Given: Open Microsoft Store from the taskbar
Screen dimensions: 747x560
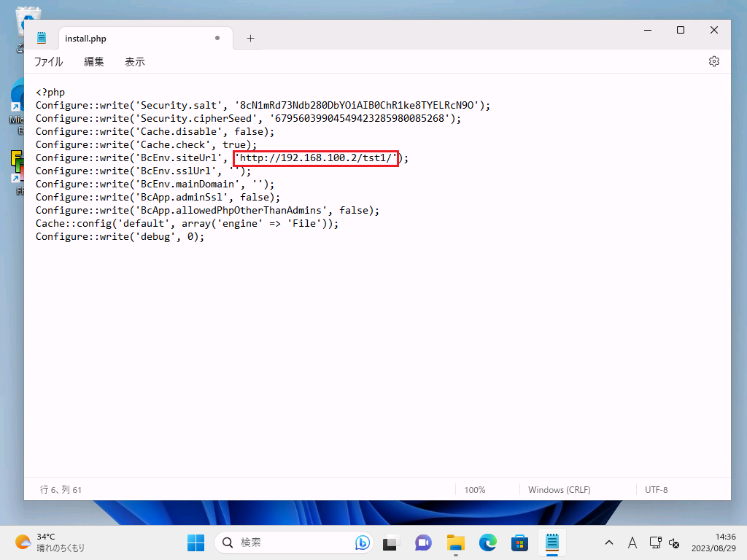Looking at the screenshot, I should pyautogui.click(x=519, y=542).
